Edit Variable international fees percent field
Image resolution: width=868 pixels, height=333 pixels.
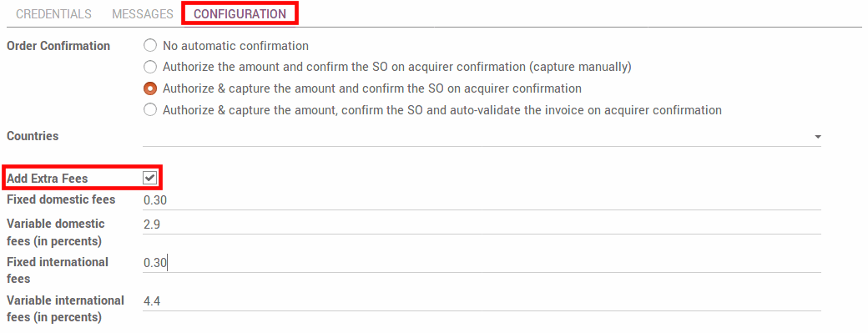(x=482, y=301)
